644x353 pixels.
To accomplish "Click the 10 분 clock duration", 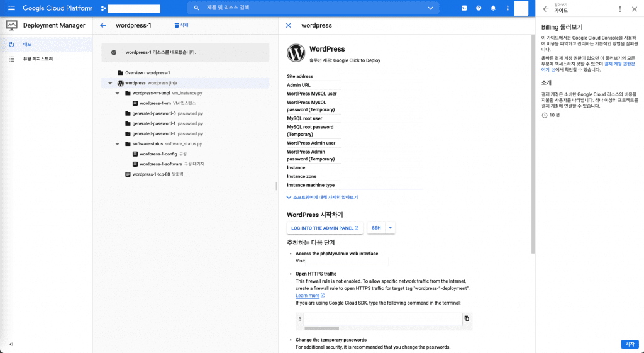I will tap(551, 116).
